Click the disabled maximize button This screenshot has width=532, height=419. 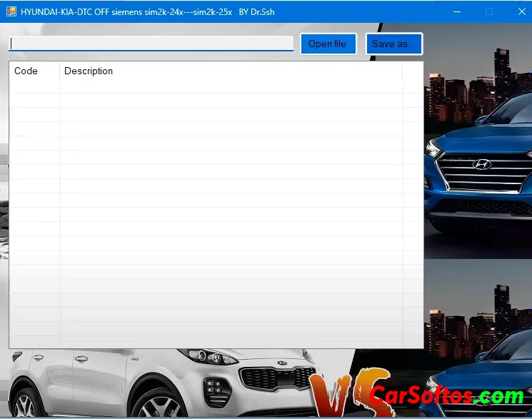pos(489,11)
